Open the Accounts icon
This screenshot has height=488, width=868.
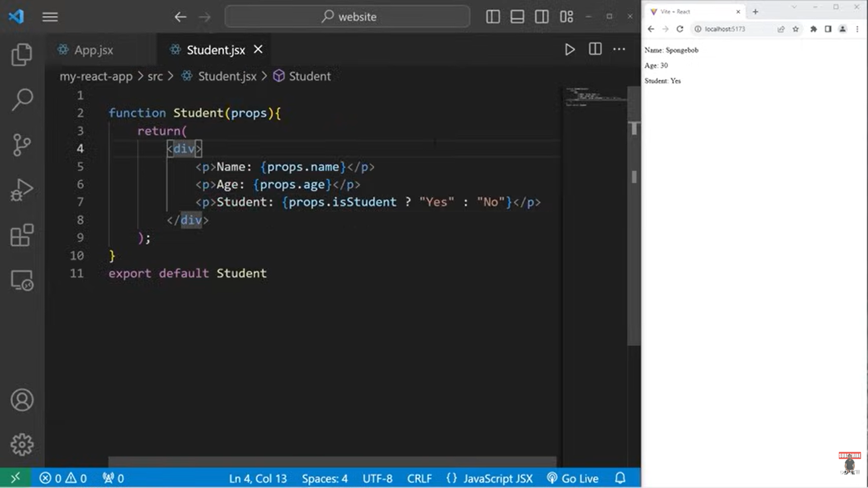(22, 400)
